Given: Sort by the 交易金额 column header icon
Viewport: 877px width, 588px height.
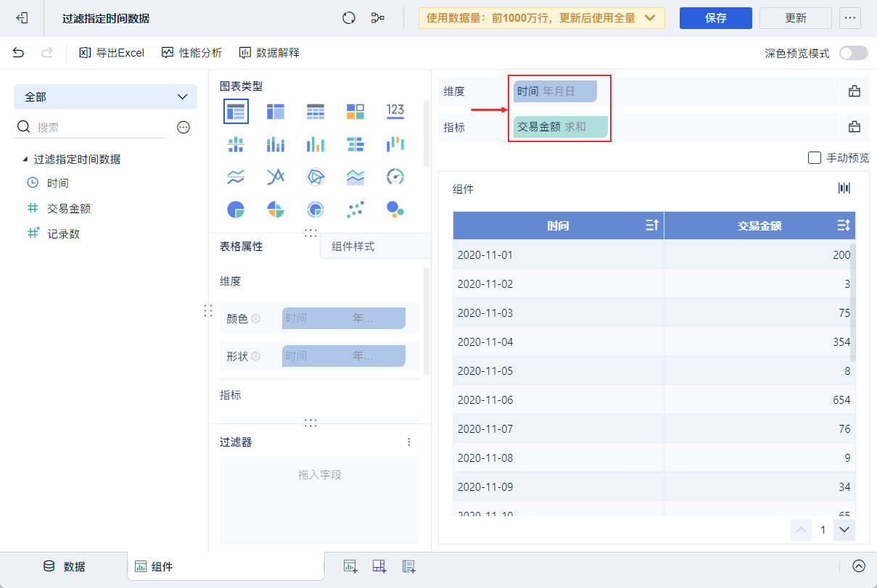Looking at the screenshot, I should coord(843,225).
